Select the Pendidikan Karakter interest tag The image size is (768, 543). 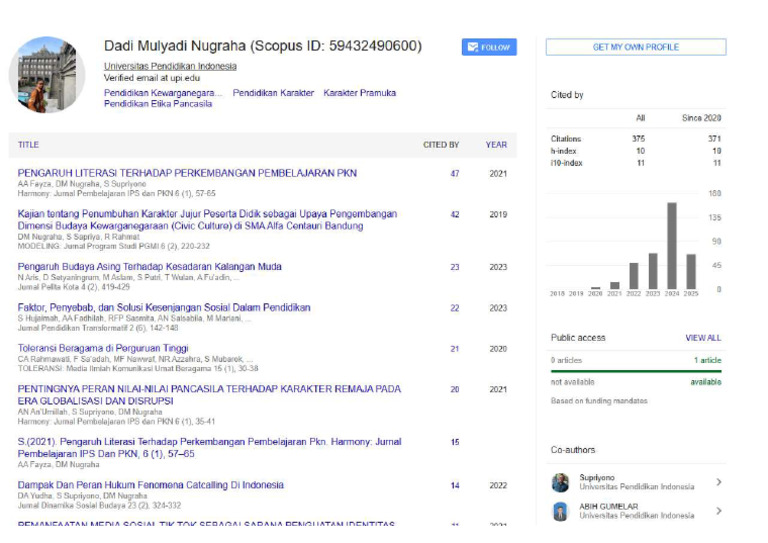click(273, 92)
